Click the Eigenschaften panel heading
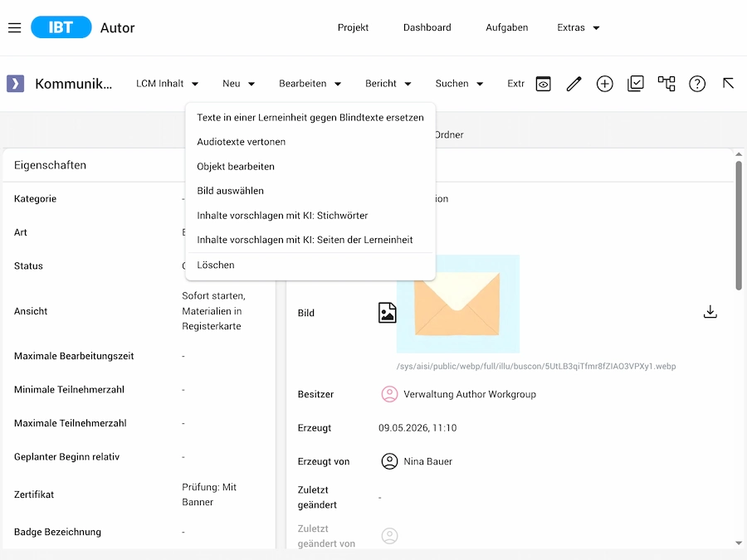Viewport: 747px width, 560px height. tap(50, 165)
